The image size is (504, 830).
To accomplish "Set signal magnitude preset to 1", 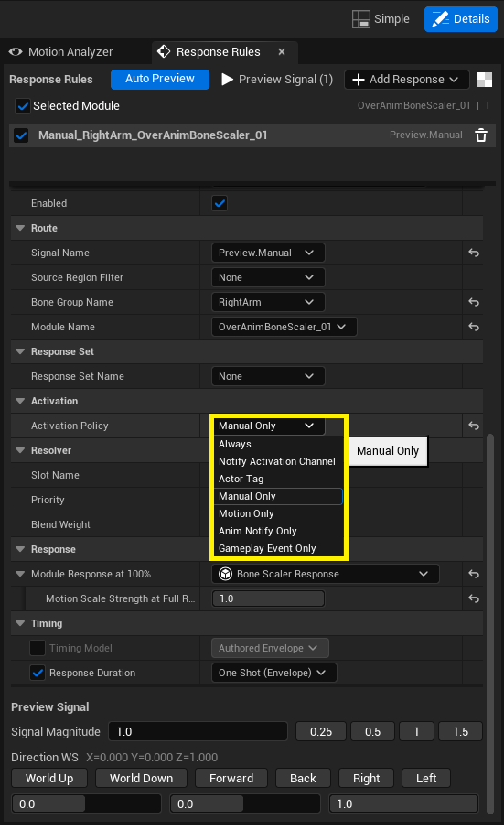I will (417, 731).
